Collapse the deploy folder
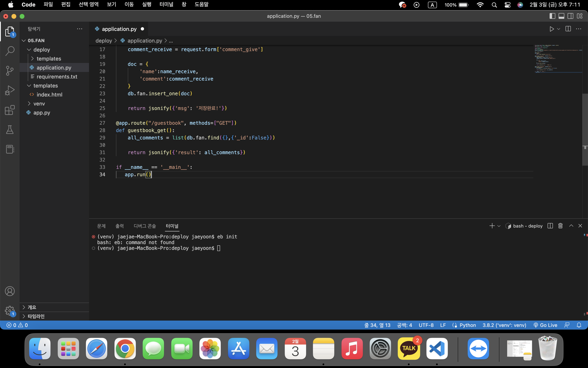 [x=29, y=50]
